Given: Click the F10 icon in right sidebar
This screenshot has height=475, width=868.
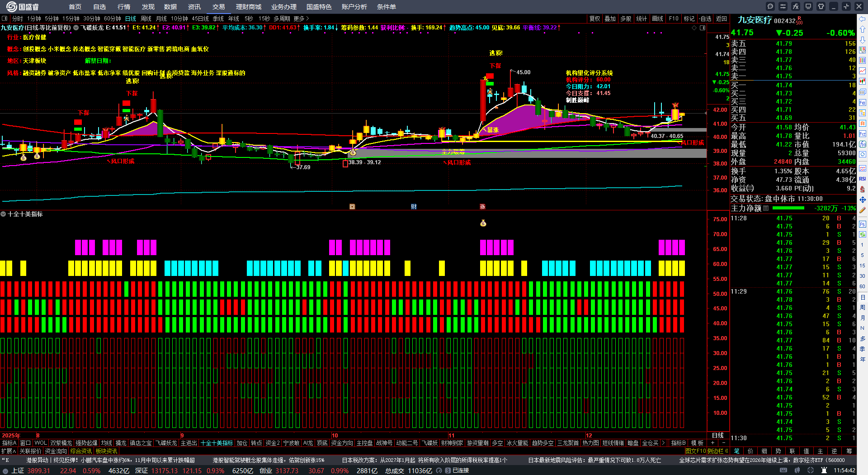Looking at the screenshot, I should click(x=863, y=103).
